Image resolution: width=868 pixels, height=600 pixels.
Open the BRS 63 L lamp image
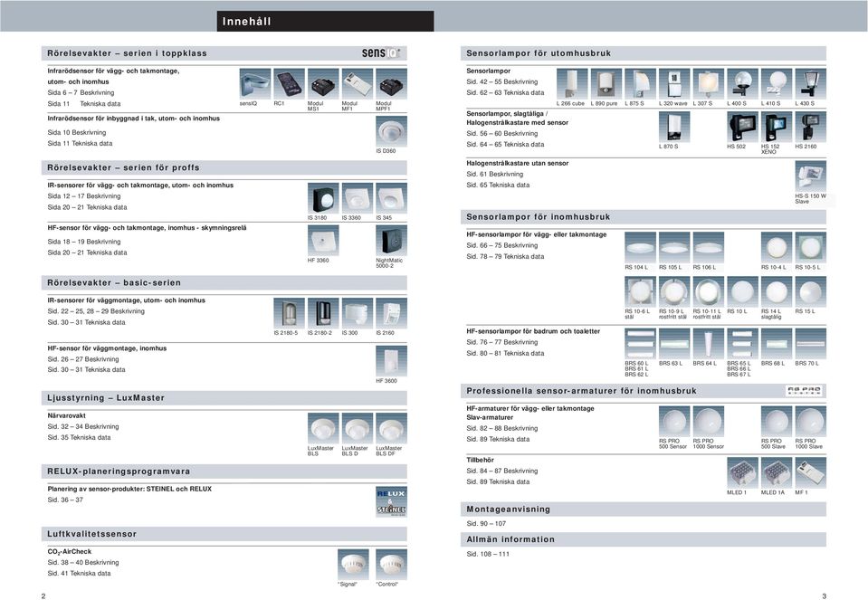click(674, 344)
